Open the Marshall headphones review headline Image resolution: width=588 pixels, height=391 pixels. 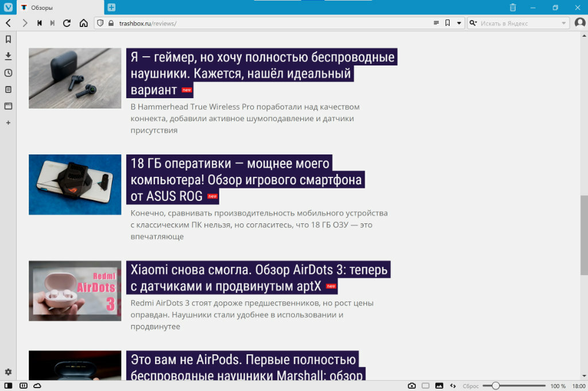click(246, 366)
